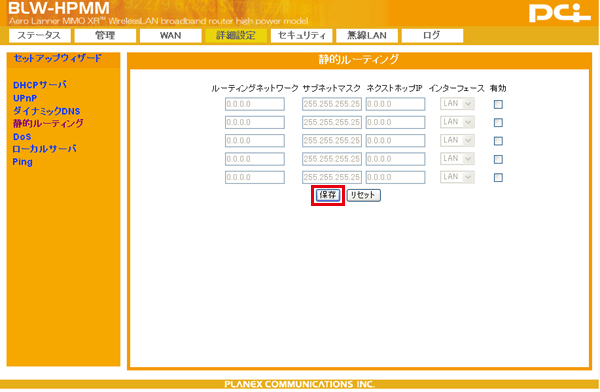The width and height of the screenshot is (600, 392).
Task: Open the ダイナミックDNS page
Action: [x=47, y=111]
